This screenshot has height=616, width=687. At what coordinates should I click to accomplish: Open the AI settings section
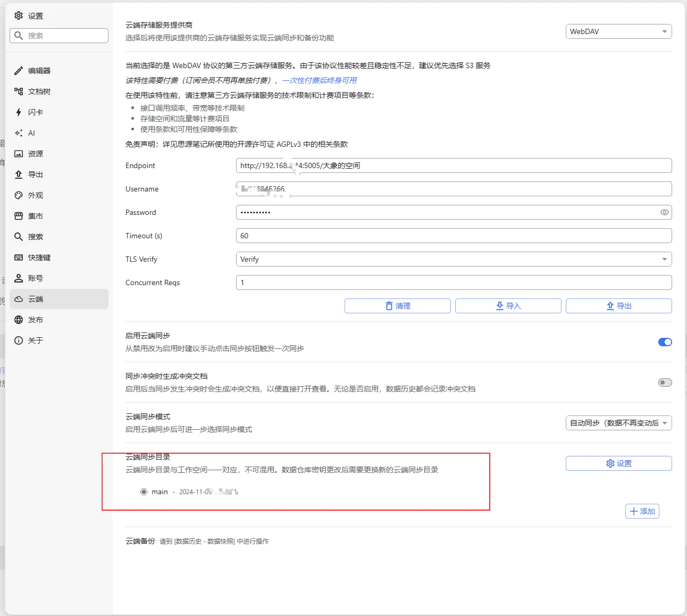[x=31, y=133]
